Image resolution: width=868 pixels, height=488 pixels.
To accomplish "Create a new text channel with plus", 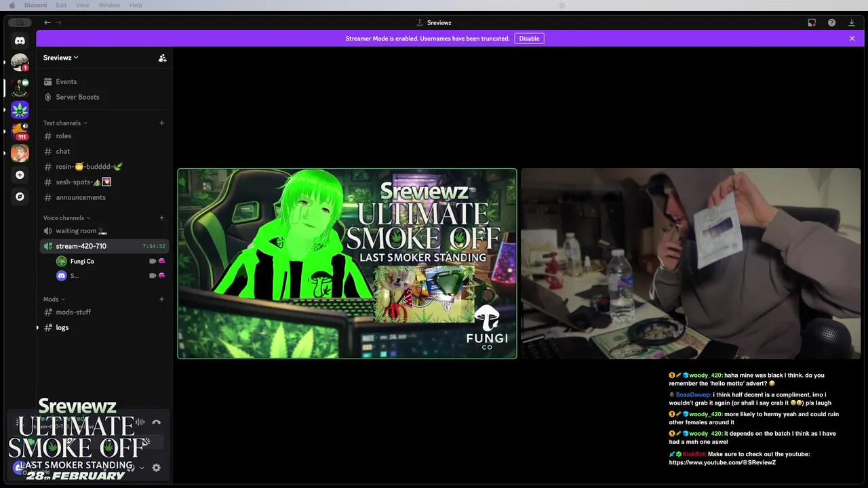I will [161, 123].
